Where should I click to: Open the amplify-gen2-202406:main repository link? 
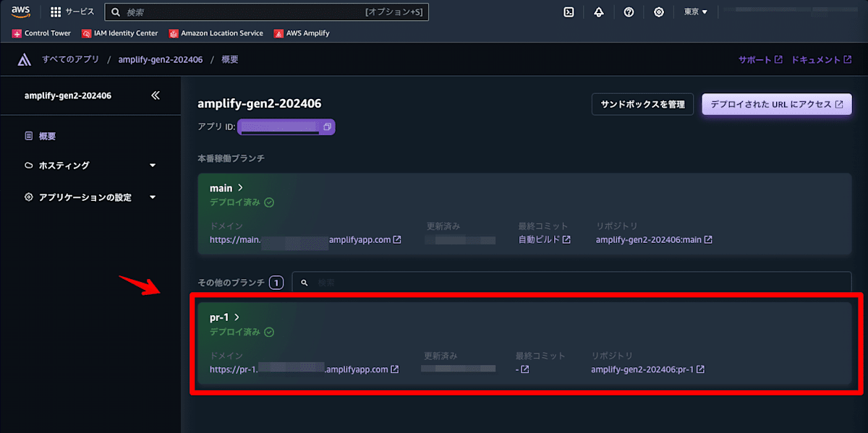[x=654, y=240]
